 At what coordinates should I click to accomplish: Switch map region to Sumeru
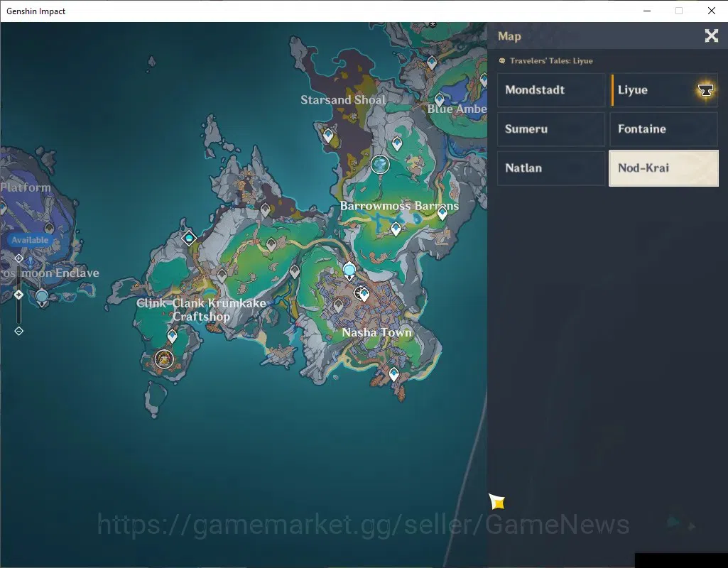(x=551, y=129)
